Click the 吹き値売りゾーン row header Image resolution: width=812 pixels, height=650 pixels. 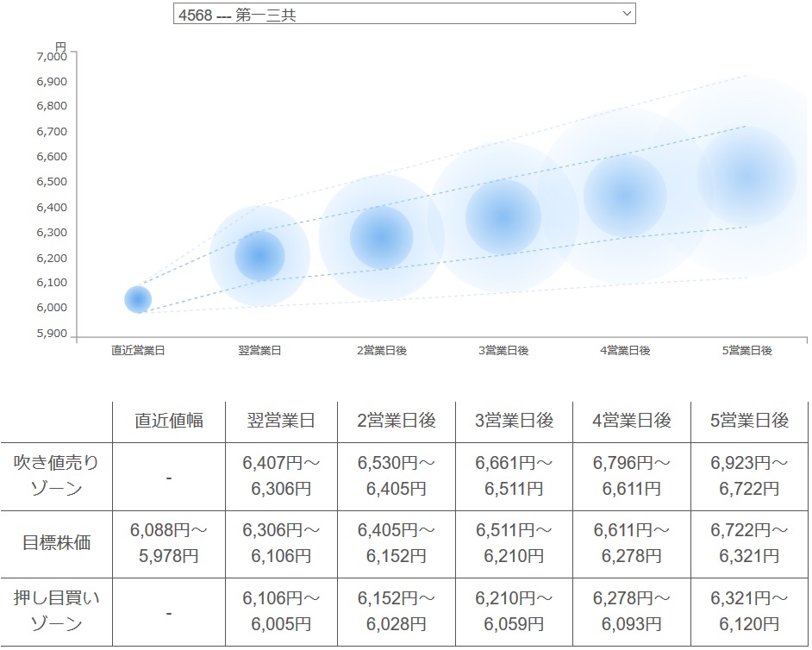pyautogui.click(x=56, y=476)
